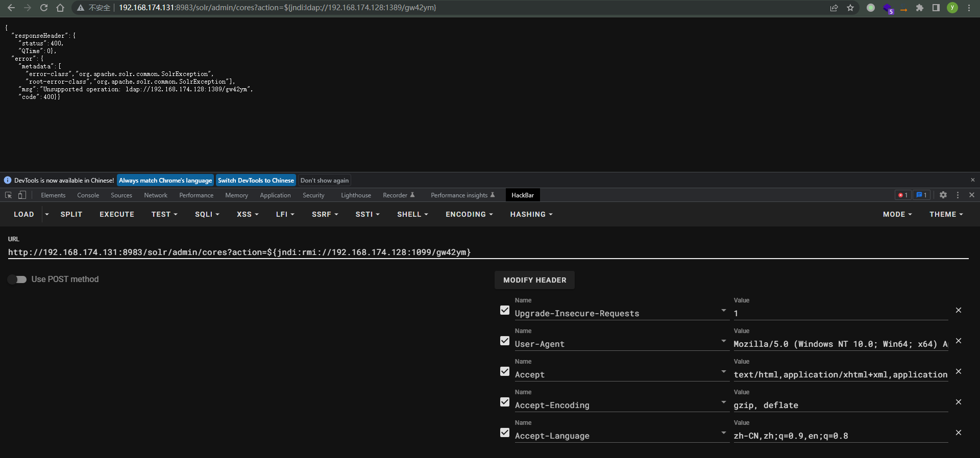Toggle DevTools device toolbar emulation
The image size is (980, 458).
(22, 195)
